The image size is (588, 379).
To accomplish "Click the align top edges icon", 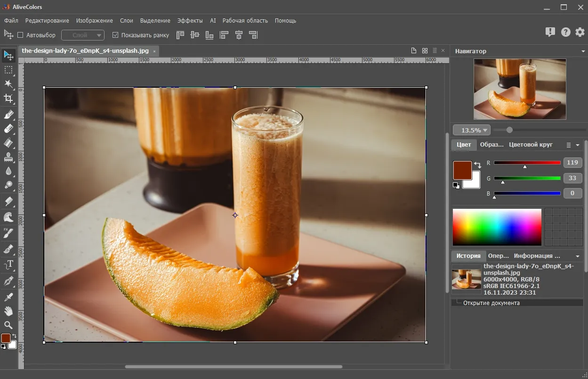I will click(x=180, y=35).
